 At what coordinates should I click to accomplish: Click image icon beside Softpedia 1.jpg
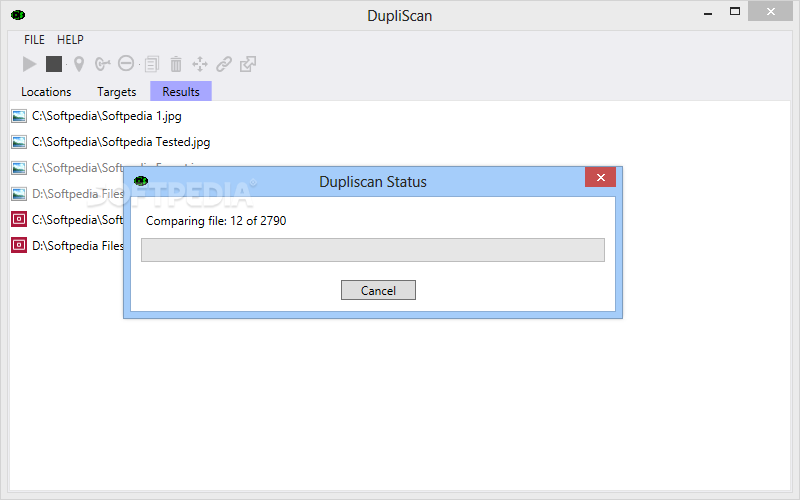click(x=19, y=116)
